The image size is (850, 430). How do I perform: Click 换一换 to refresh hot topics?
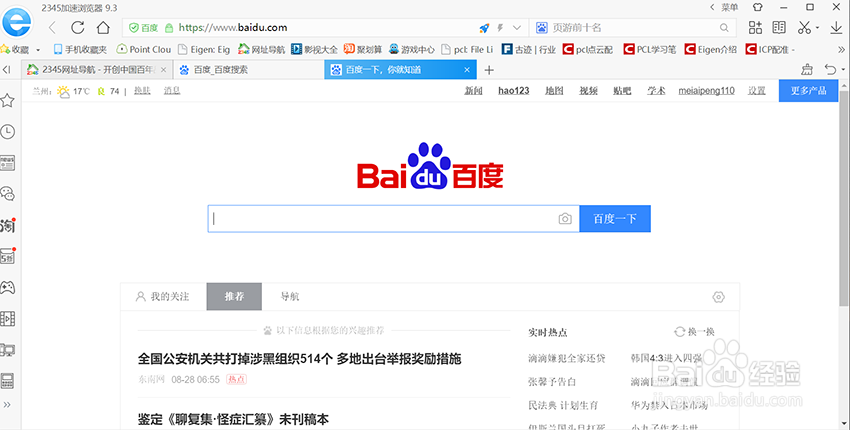click(694, 331)
